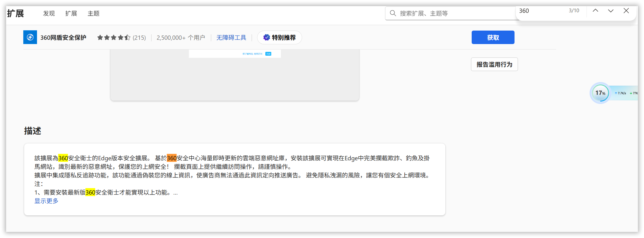Jump to the previous find result
Screen dimensions: 644x238
click(x=595, y=11)
